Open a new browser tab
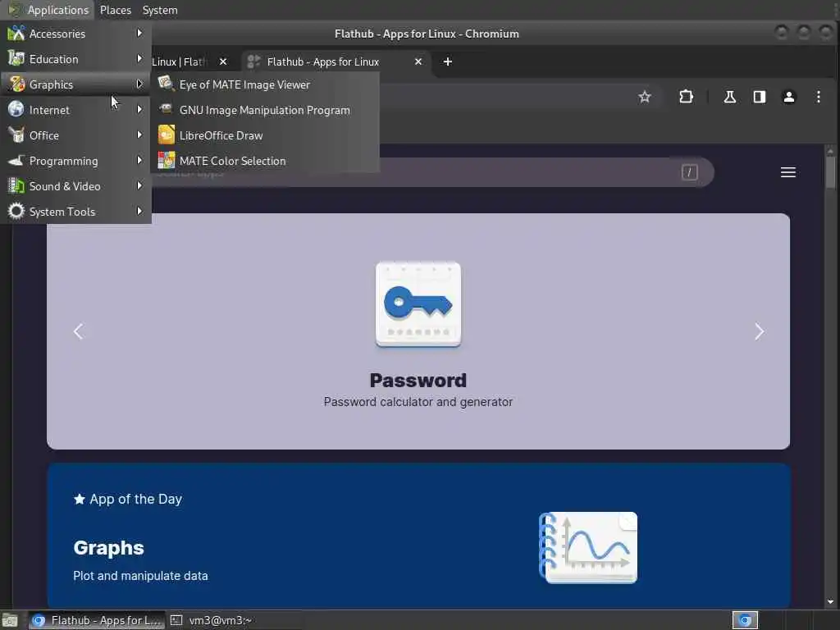This screenshot has width=840, height=630. pos(448,62)
